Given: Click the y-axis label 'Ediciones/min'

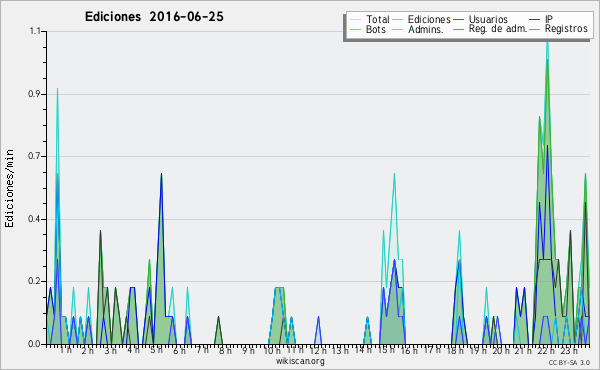Looking at the screenshot, I should pos(9,189).
